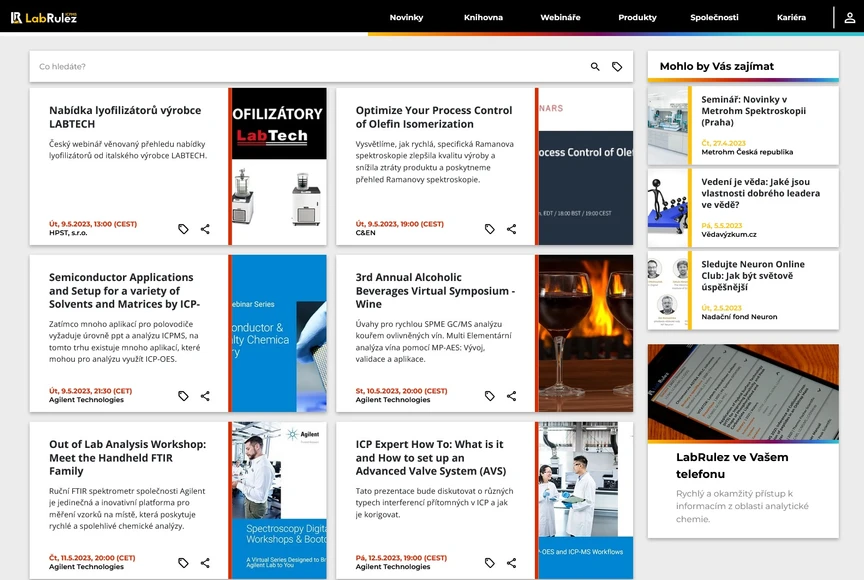864x580 pixels.
Task: Share the Semiconductor Applications webinar
Action: [205, 396]
